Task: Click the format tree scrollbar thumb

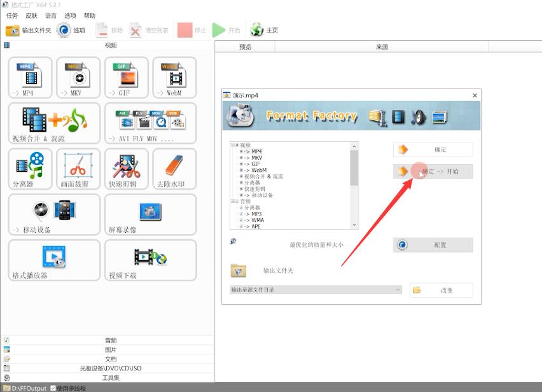Action: pos(354,168)
